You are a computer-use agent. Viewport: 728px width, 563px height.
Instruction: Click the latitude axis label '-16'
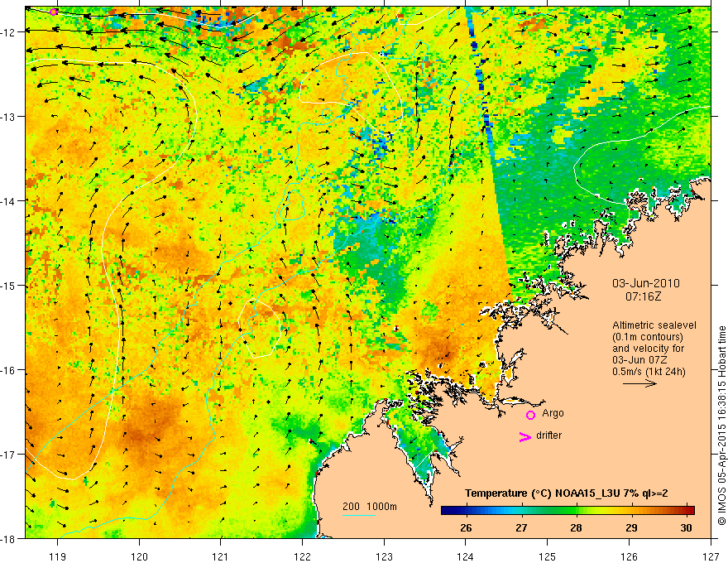point(9,370)
